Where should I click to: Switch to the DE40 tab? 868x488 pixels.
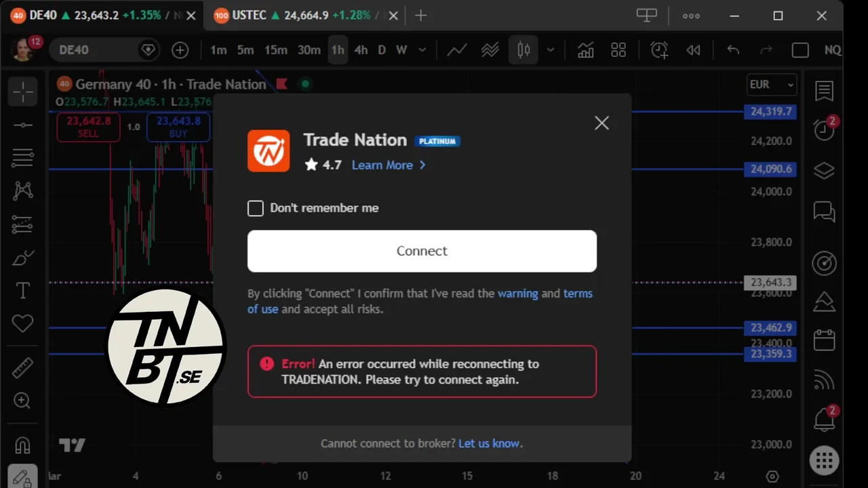[x=102, y=16]
